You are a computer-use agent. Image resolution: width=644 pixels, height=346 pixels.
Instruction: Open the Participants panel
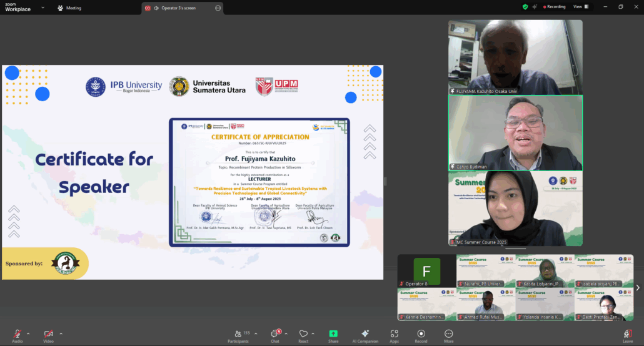tap(238, 335)
